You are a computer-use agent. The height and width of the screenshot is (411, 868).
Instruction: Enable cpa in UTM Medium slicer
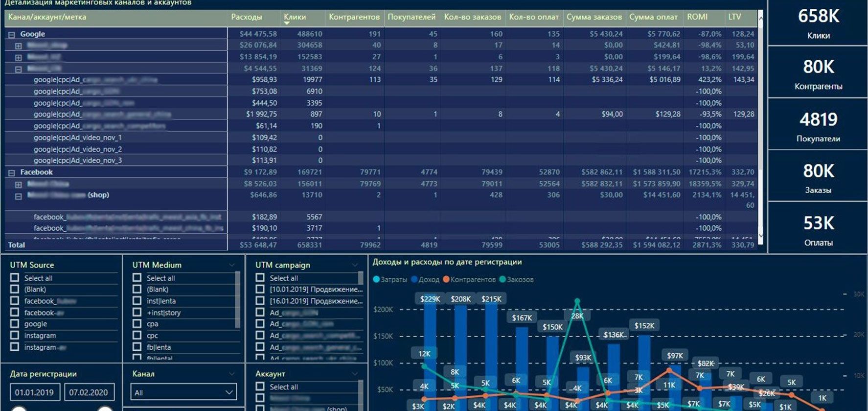pyautogui.click(x=137, y=324)
